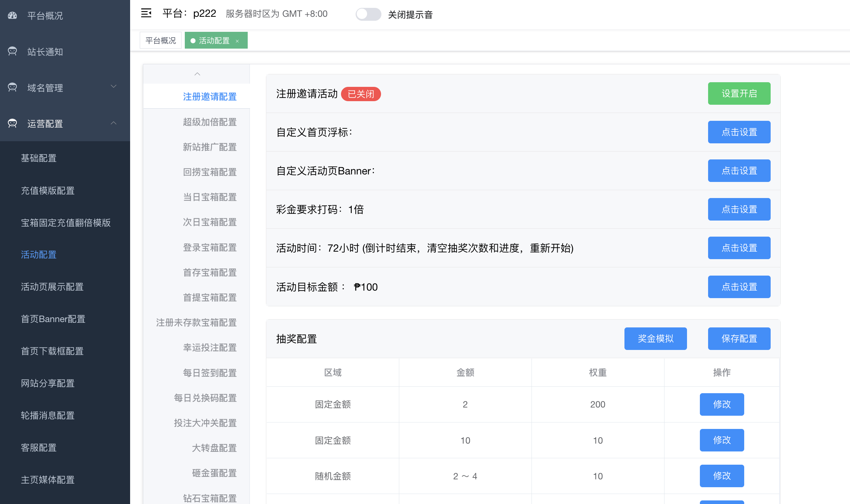
Task: Click the green 设置开启 button
Action: click(739, 93)
